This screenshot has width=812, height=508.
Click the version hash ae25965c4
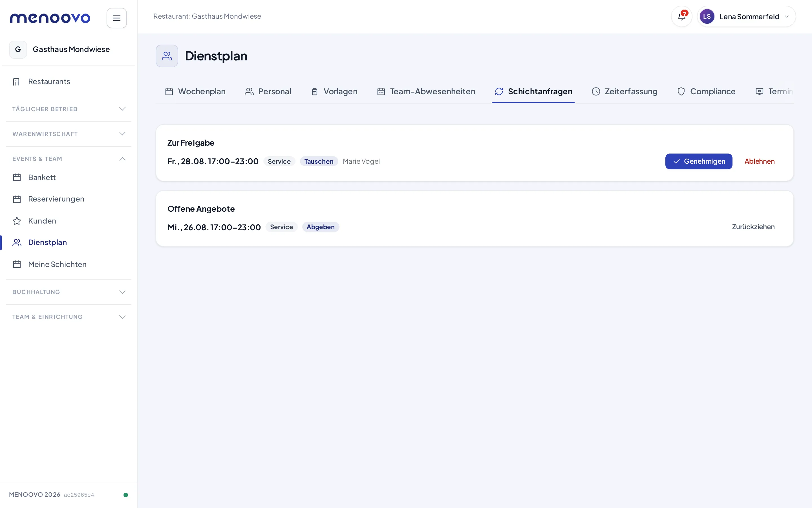(x=79, y=495)
